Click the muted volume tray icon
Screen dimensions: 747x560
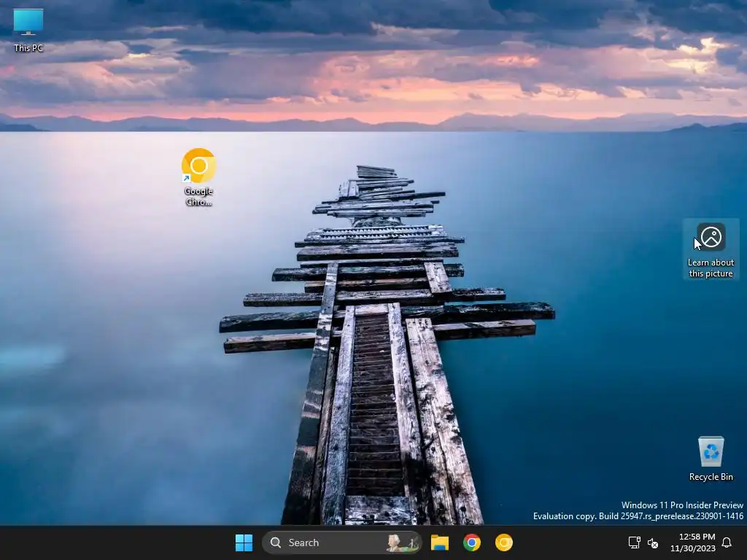pos(653,542)
